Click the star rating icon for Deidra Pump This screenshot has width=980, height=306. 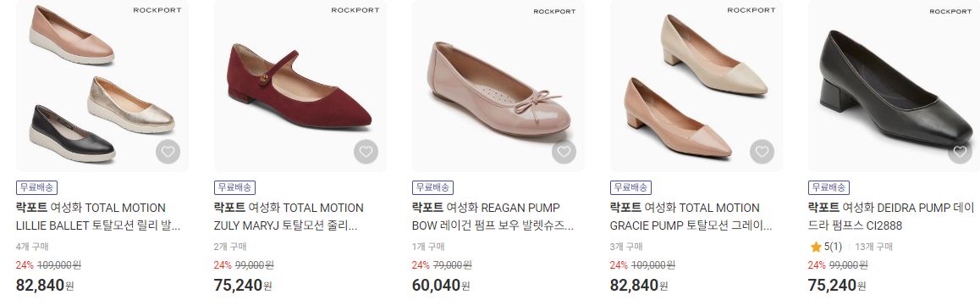(x=816, y=248)
